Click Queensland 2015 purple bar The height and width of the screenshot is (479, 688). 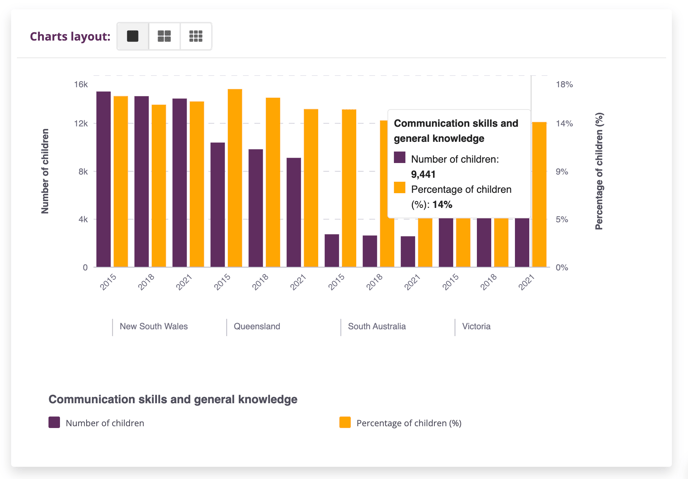coord(218,204)
